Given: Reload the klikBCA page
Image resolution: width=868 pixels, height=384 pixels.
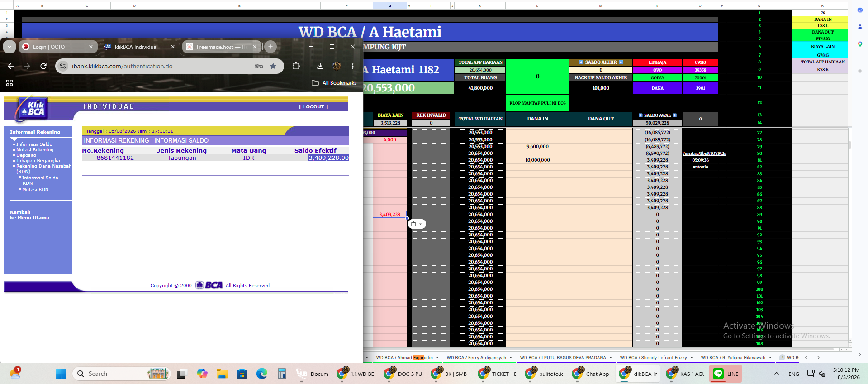Looking at the screenshot, I should pyautogui.click(x=43, y=66).
